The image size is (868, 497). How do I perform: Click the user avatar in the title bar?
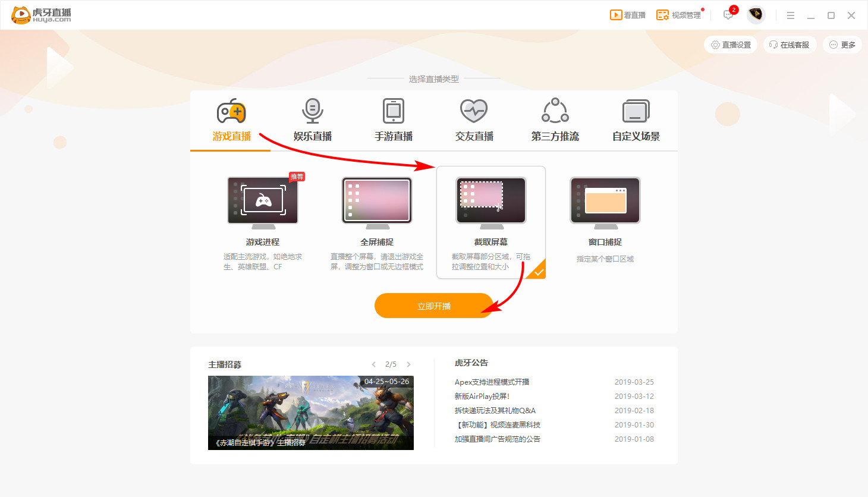[x=756, y=15]
